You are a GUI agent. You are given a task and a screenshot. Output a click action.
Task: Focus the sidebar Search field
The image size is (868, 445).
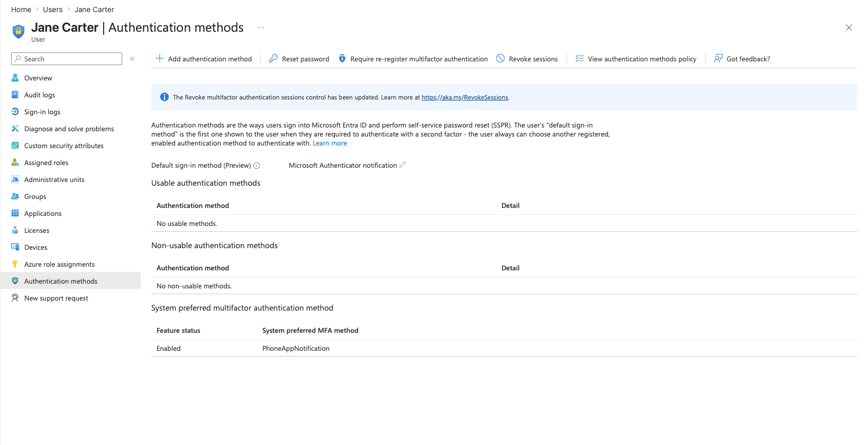67,59
